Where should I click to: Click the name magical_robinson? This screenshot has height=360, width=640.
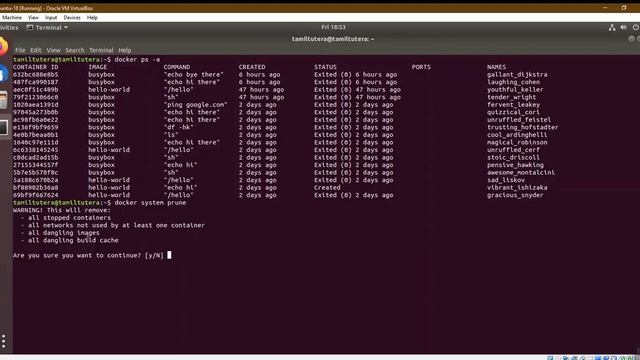click(517, 142)
